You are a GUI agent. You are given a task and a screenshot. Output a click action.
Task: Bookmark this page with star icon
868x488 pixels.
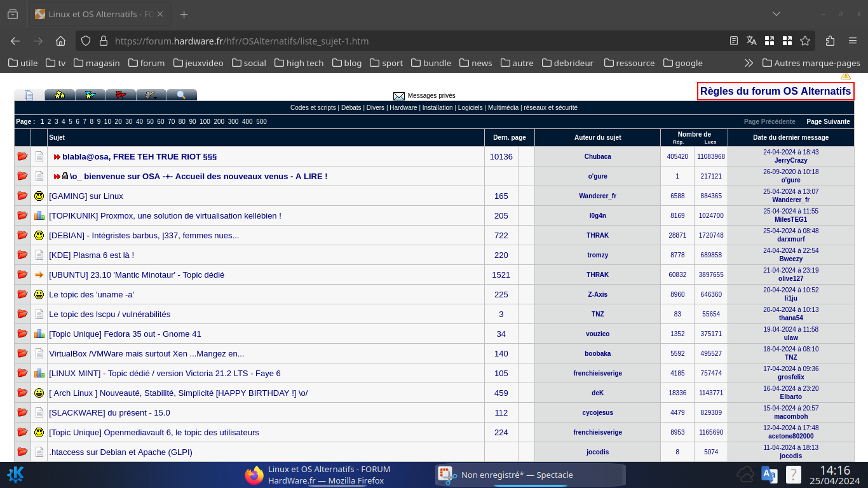pyautogui.click(x=805, y=41)
